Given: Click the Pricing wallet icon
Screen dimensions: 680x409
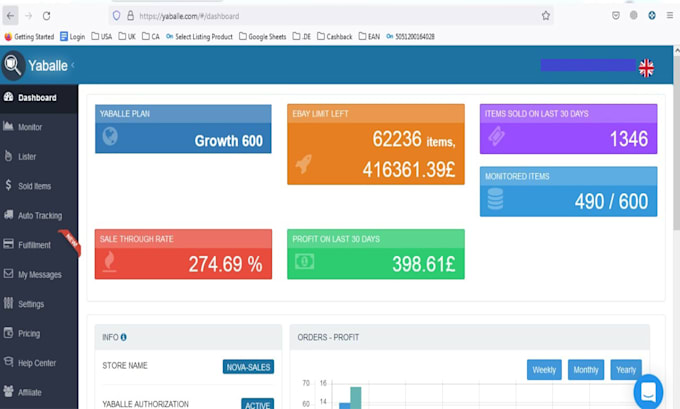Looking at the screenshot, I should 8,333.
